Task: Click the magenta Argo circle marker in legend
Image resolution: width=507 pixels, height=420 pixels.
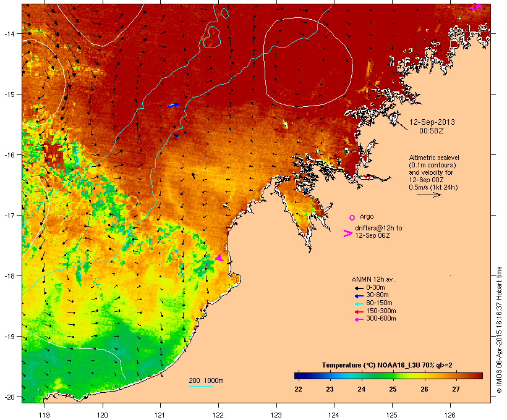Action: [352, 217]
